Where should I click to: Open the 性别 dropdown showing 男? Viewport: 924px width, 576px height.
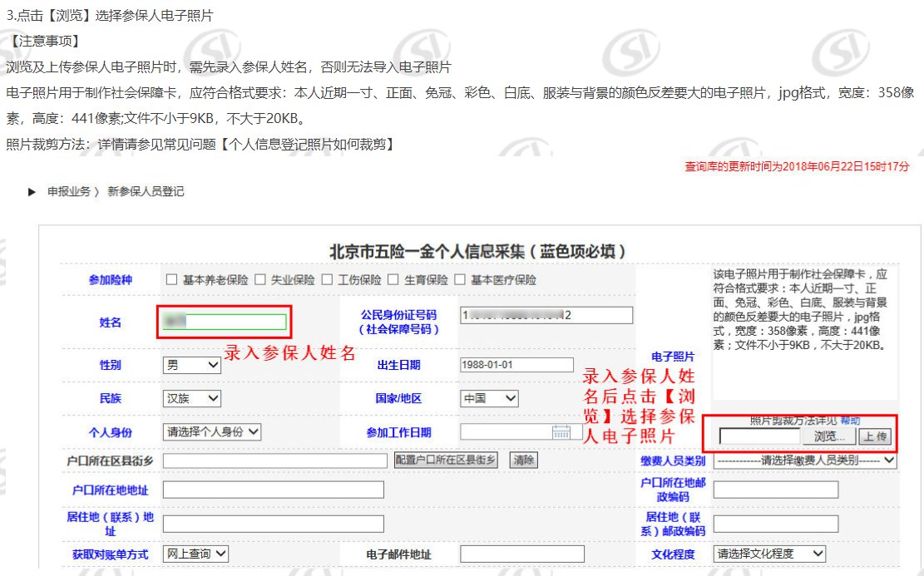coord(191,365)
